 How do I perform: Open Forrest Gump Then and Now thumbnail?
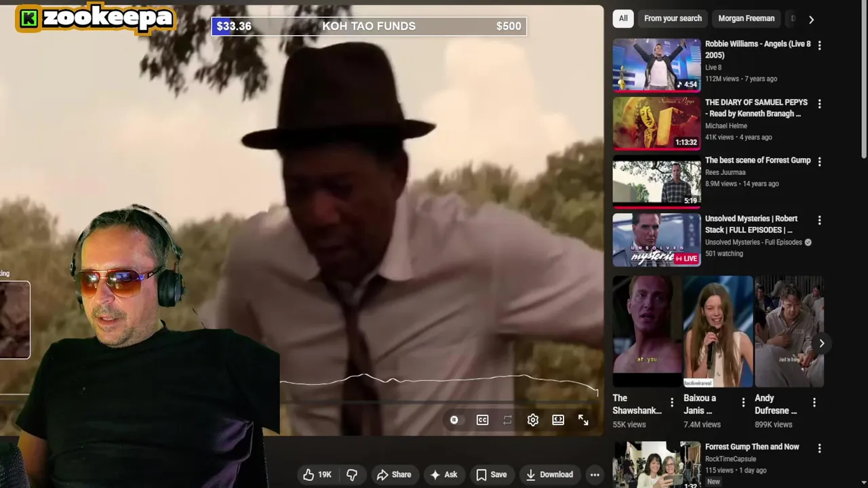(x=656, y=465)
